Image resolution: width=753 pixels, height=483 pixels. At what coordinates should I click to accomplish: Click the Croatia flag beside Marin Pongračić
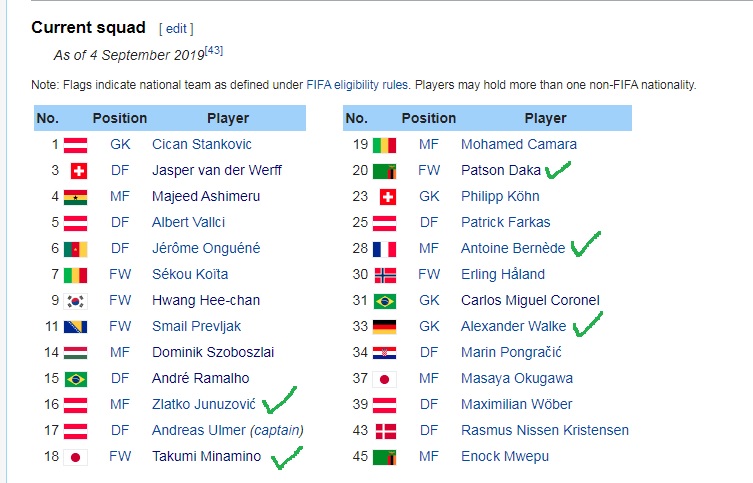pos(385,353)
